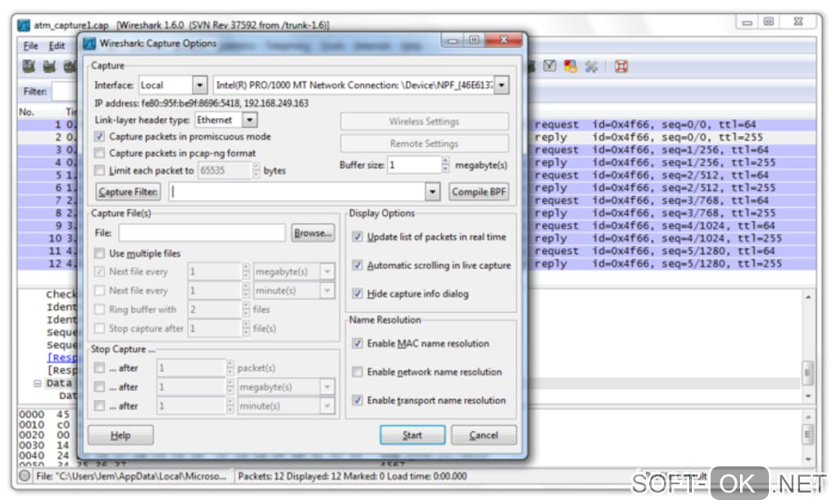Click the Start capture button
The image size is (836, 504).
pyautogui.click(x=412, y=435)
